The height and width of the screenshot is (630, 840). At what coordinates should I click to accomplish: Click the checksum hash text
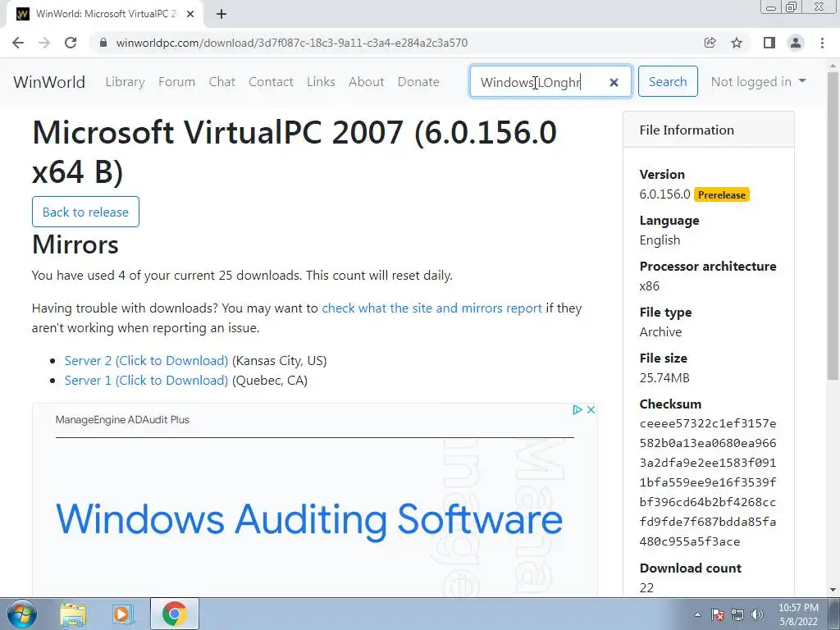(708, 482)
